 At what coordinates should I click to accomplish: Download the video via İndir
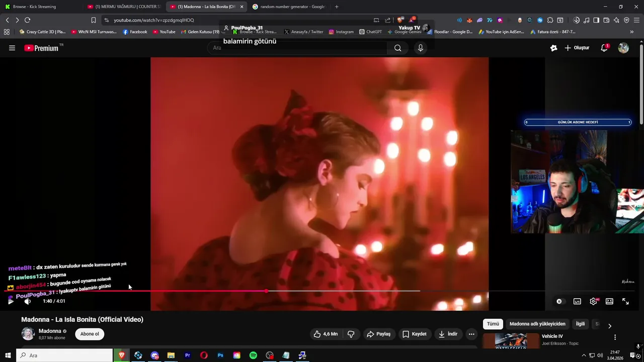[448, 334]
